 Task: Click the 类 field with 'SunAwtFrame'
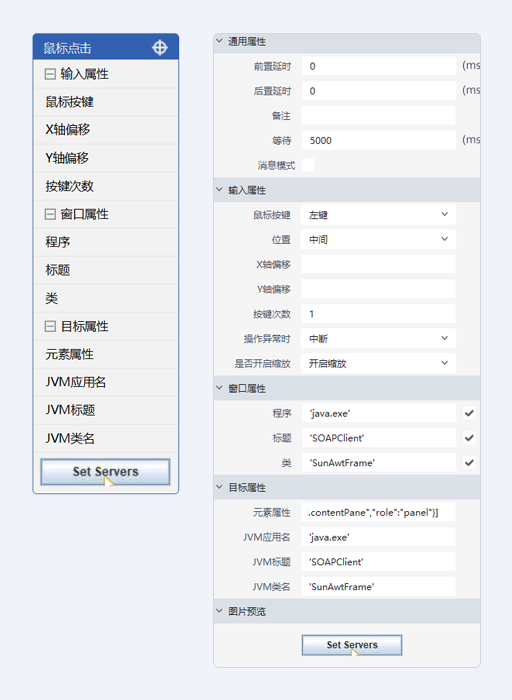pyautogui.click(x=379, y=462)
